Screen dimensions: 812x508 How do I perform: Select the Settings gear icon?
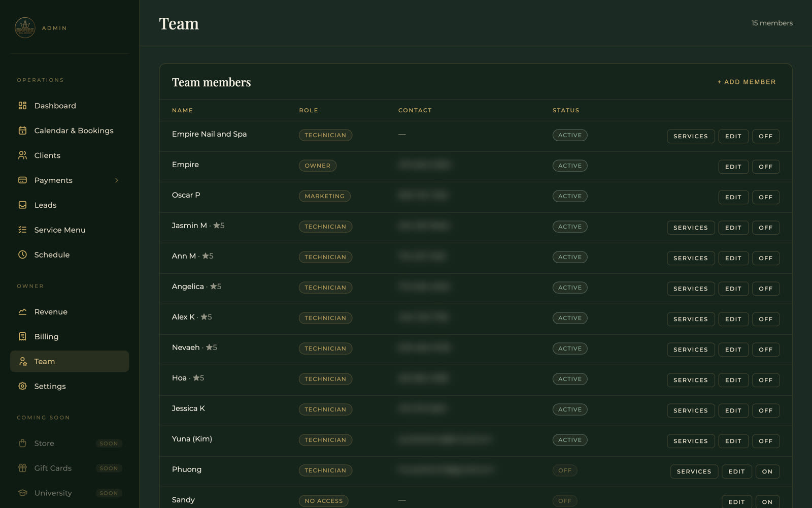click(22, 387)
